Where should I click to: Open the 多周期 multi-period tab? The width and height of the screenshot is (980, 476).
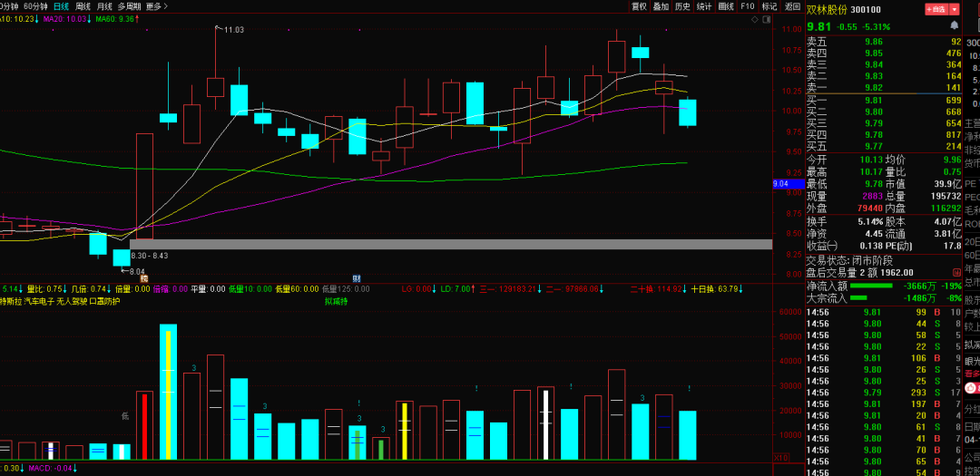(129, 6)
